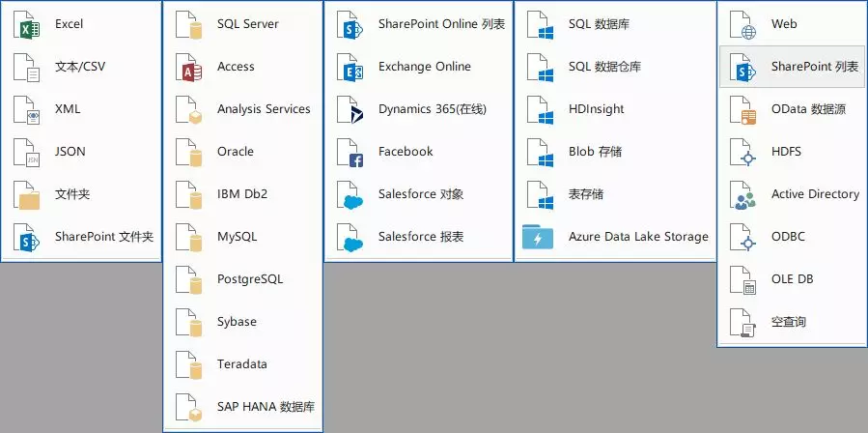
Task: Click the SQL Server database icon
Action: coord(189,25)
